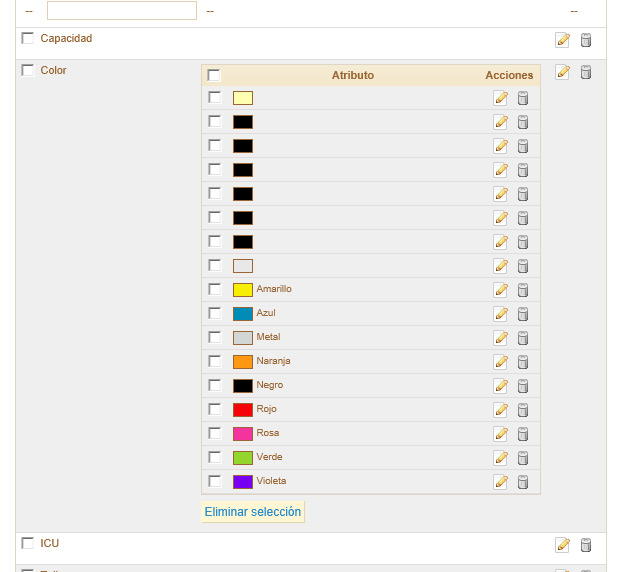Edit the unnamed pale yellow attribute
This screenshot has width=620, height=572.
coord(501,98)
